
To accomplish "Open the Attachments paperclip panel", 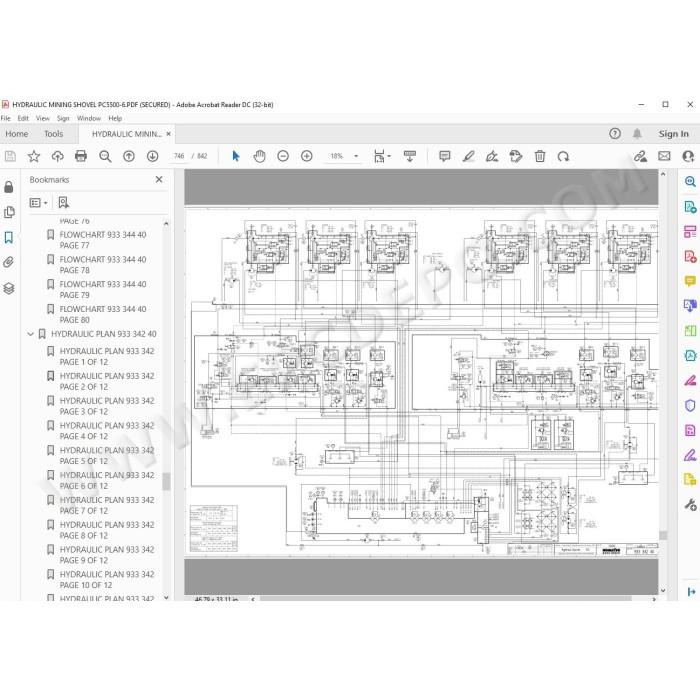I will [x=8, y=262].
